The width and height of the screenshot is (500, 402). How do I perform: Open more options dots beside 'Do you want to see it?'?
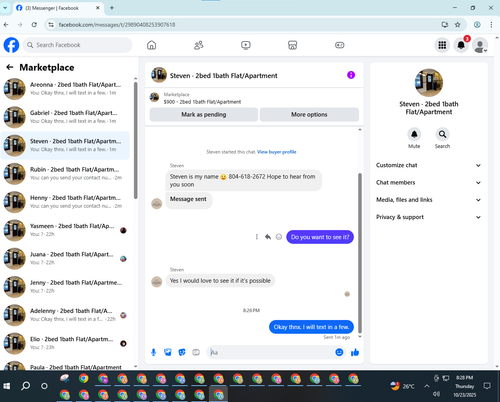257,237
